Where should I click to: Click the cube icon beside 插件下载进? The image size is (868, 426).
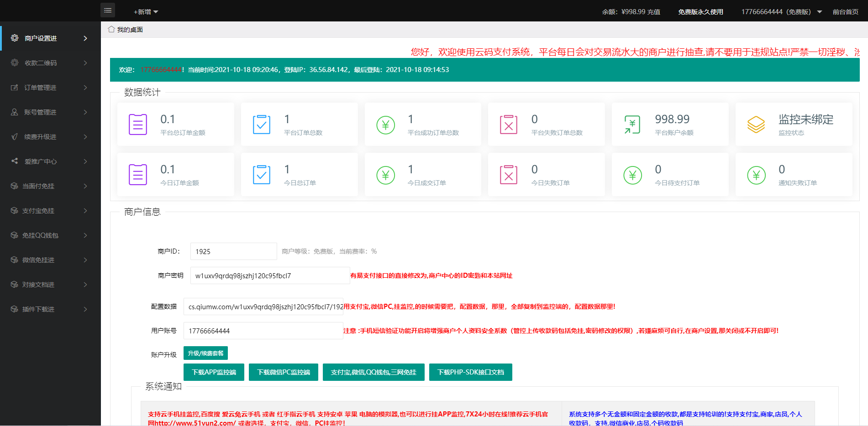15,309
